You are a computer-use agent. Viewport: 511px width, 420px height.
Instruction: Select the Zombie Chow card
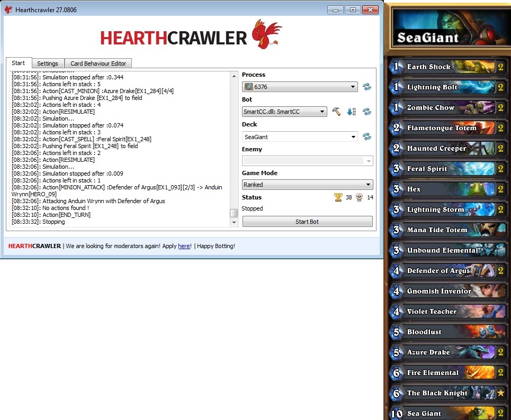447,107
